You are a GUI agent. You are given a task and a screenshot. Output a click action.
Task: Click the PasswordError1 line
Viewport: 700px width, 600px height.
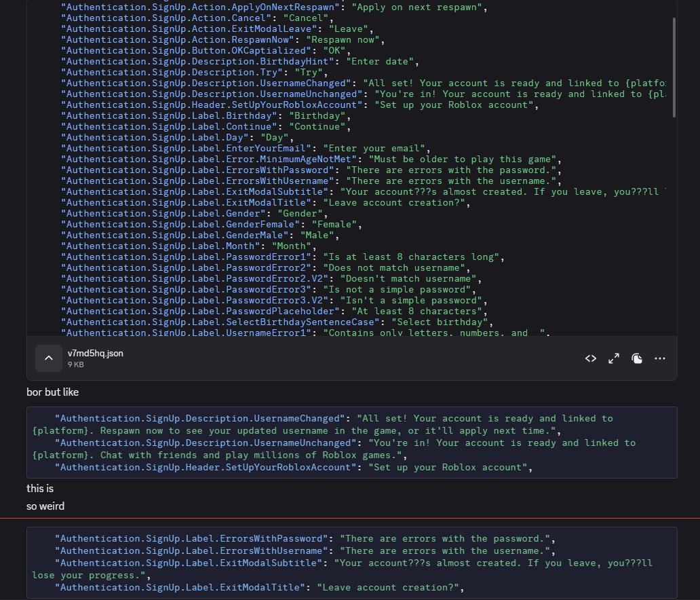tap(283, 257)
